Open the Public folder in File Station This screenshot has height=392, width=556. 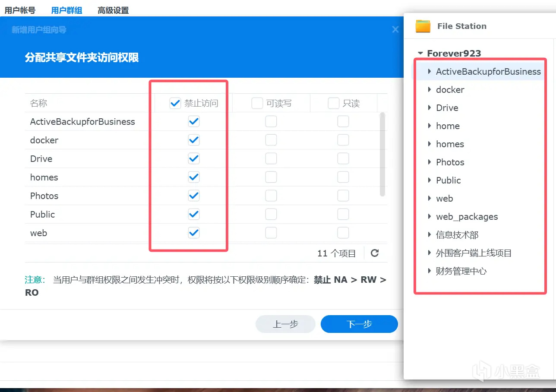click(x=449, y=180)
